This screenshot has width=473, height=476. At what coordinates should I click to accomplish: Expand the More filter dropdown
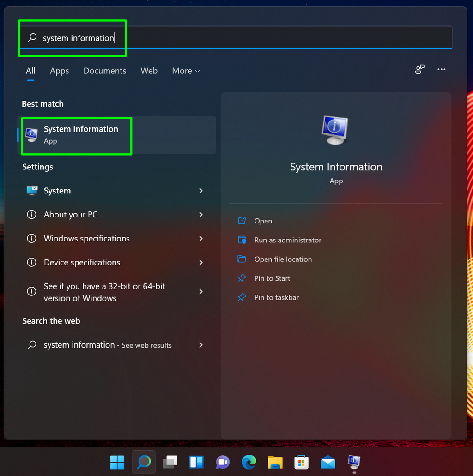click(186, 71)
